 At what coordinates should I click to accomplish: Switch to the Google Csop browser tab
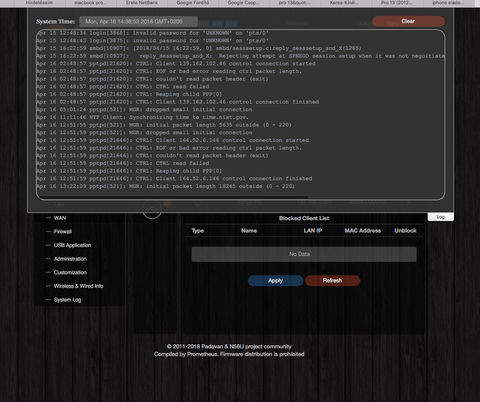click(x=244, y=3)
